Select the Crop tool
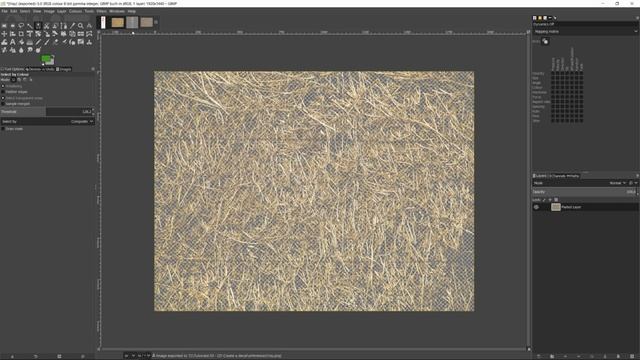This screenshot has width=640, height=360. click(21, 34)
